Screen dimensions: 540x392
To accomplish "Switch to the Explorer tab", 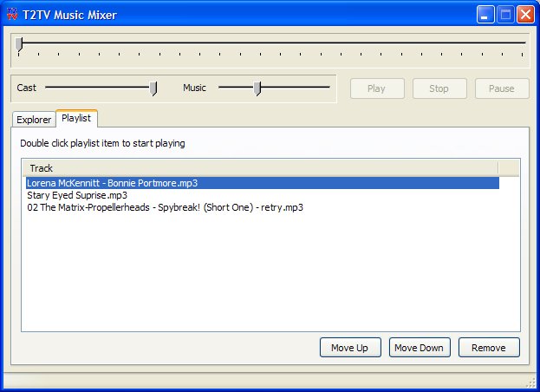I will (34, 120).
